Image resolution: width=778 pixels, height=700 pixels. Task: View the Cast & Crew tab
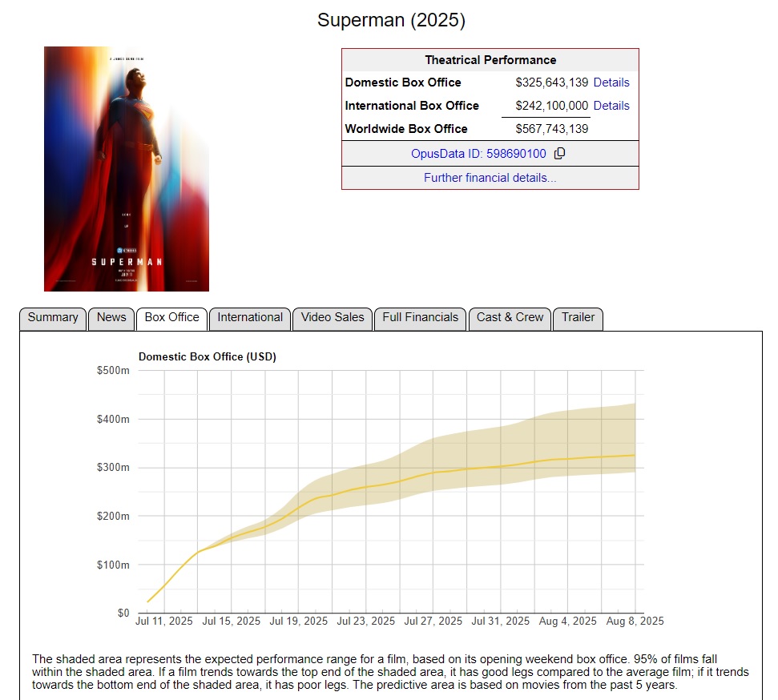click(510, 317)
